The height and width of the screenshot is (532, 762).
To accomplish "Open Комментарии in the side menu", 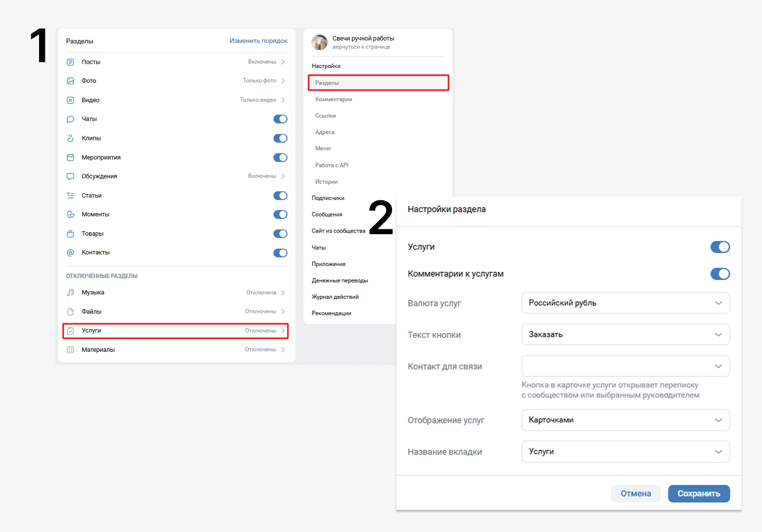I will 334,99.
